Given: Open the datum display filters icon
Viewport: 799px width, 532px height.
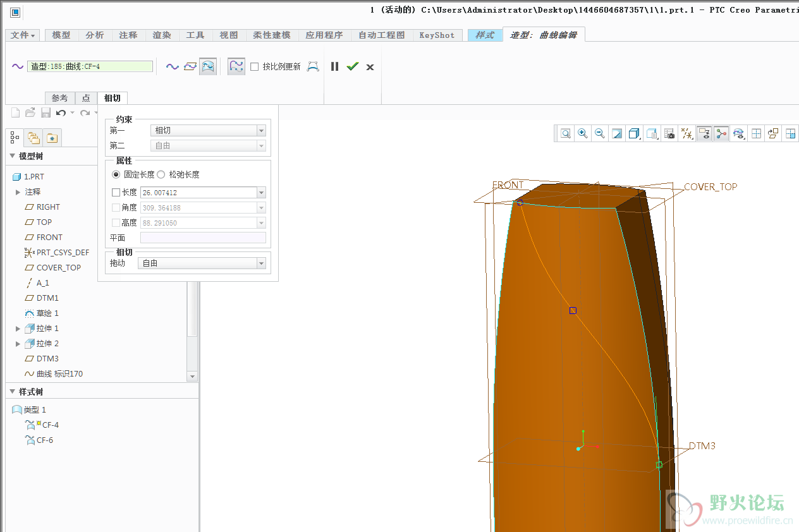Looking at the screenshot, I should (686, 133).
